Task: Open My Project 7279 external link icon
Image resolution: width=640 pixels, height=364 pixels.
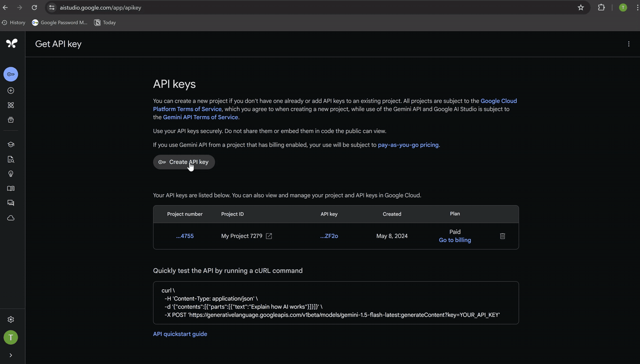Action: (x=268, y=236)
